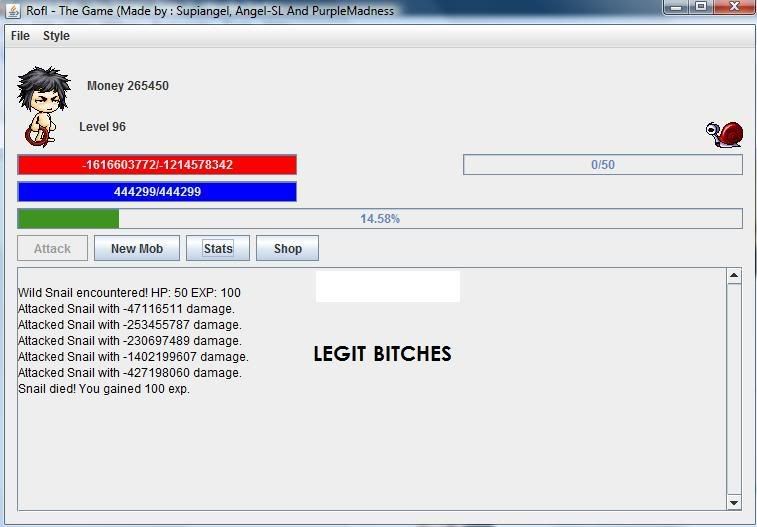Open the Shop
This screenshot has height=527, width=757.
[x=288, y=249]
